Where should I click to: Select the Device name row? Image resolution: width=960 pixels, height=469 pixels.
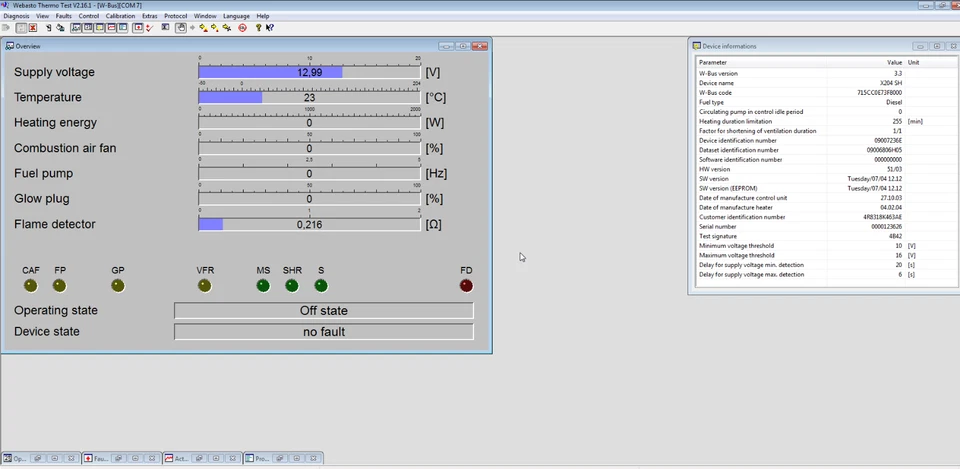[x=827, y=83]
